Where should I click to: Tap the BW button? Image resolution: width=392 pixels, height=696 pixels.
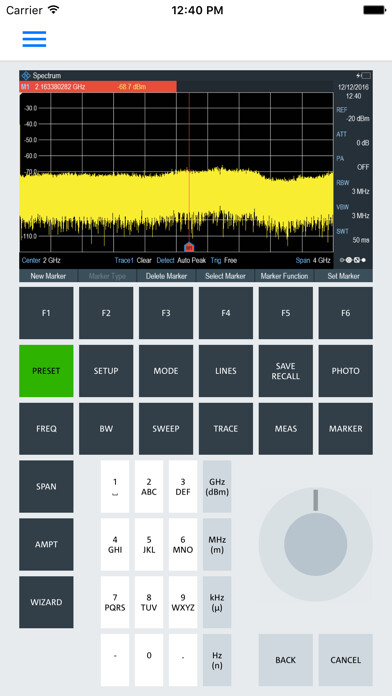pos(106,429)
